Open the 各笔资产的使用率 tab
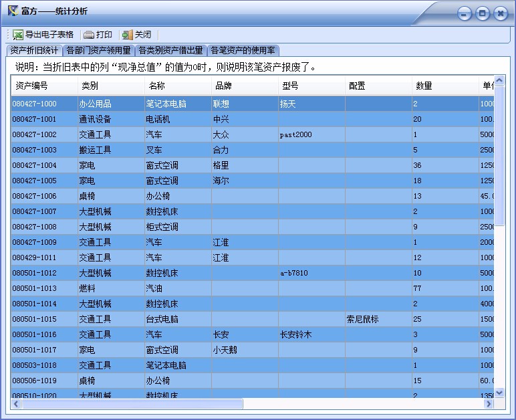This screenshot has height=420, width=516. [x=243, y=50]
